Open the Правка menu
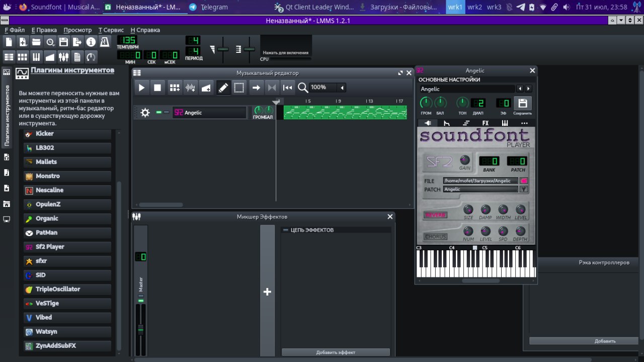Image resolution: width=644 pixels, height=362 pixels. 44,30
